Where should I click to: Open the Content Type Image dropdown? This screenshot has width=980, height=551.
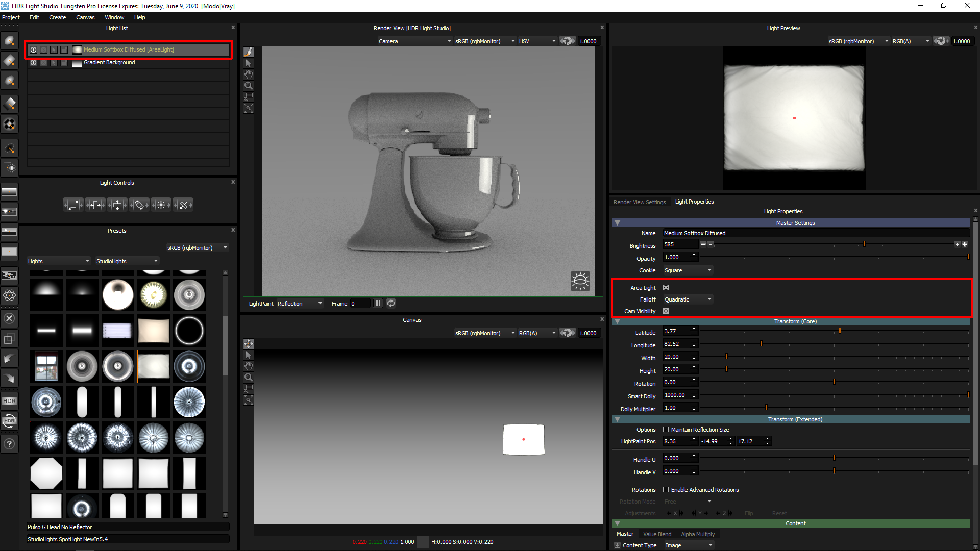tap(689, 546)
